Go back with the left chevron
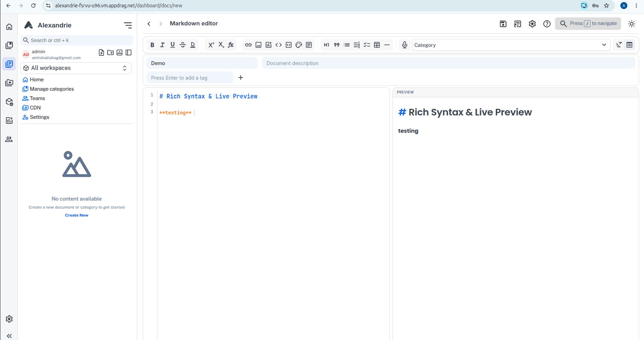The width and height of the screenshot is (644, 340). (x=149, y=24)
